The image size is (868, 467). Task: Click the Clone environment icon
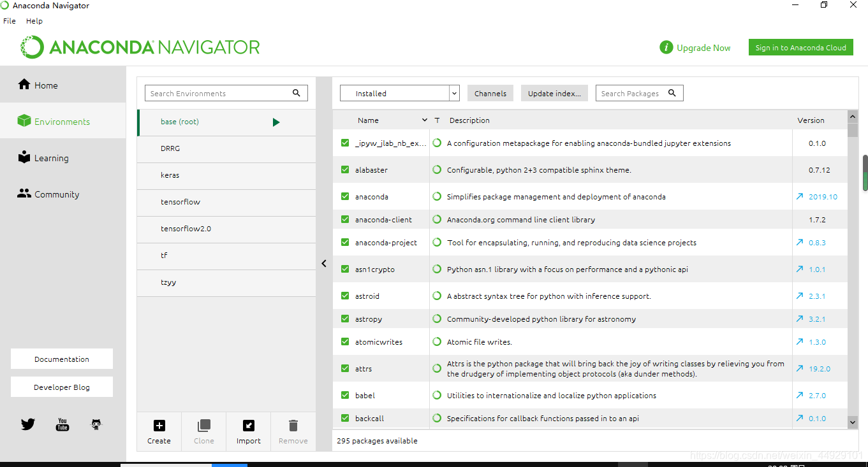pyautogui.click(x=204, y=426)
